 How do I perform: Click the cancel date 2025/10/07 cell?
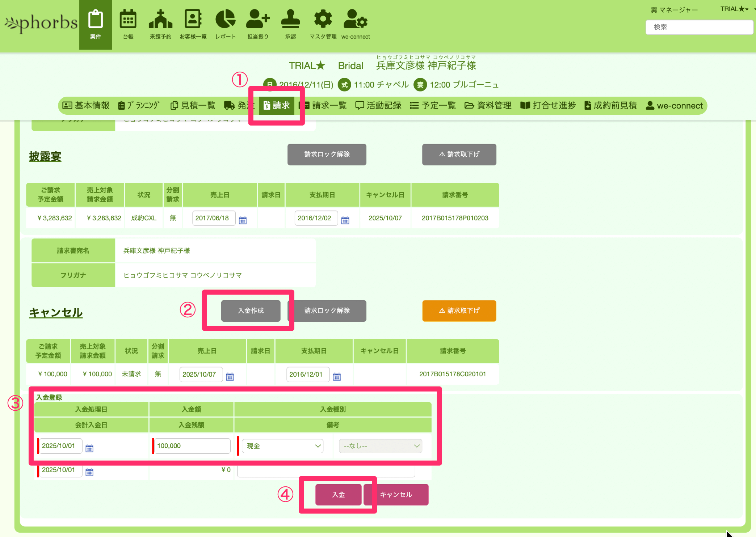(385, 218)
